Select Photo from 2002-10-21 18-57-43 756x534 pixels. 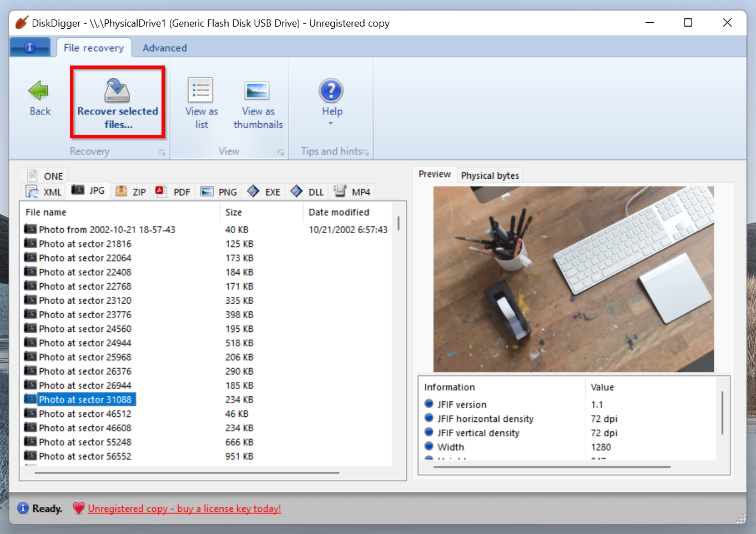point(107,229)
